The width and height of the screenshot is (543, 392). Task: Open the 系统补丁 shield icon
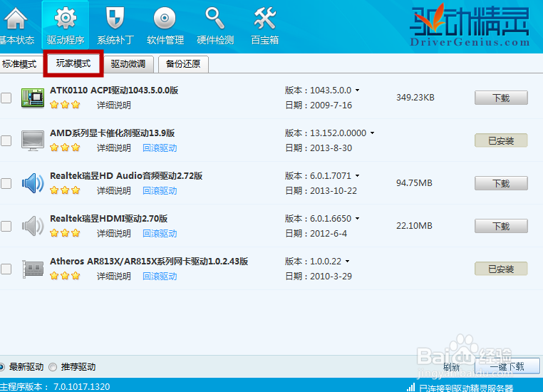(115, 19)
